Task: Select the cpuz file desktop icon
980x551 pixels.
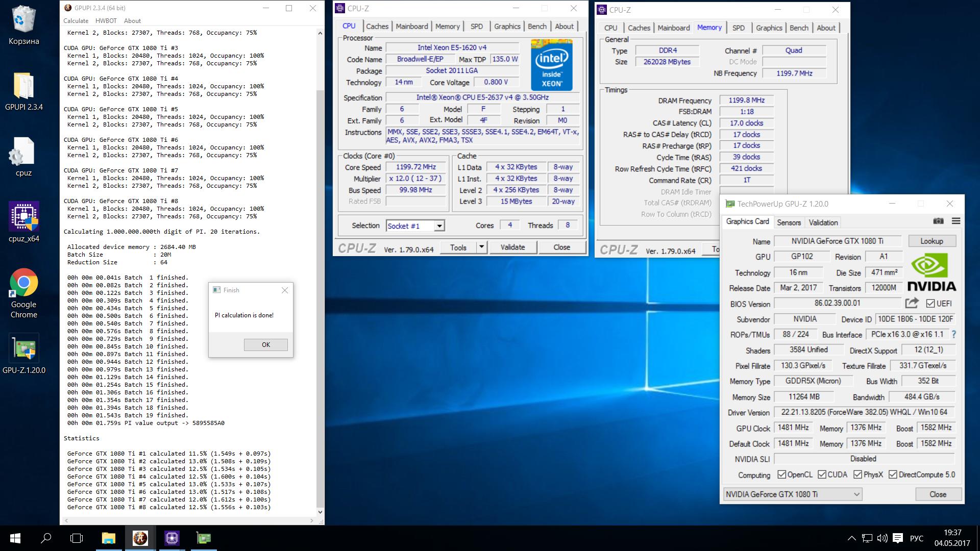Action: pos(23,157)
